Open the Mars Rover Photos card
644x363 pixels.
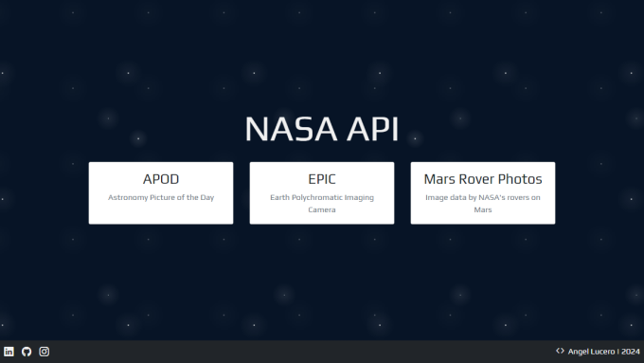483,192
